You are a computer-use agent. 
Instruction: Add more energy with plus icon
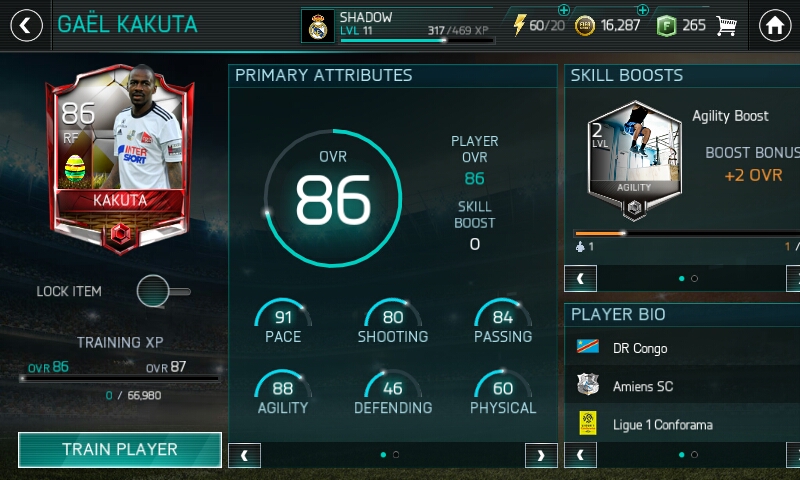pos(563,10)
